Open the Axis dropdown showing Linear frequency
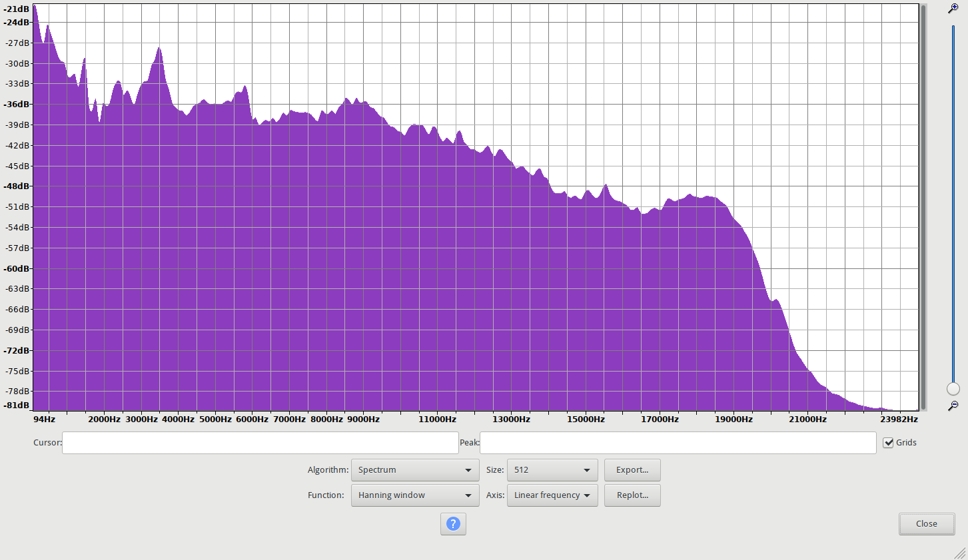968x560 pixels. click(x=552, y=495)
